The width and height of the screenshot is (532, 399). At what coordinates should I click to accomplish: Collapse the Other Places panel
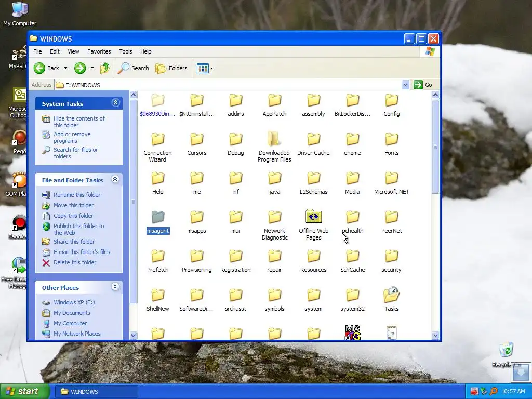point(115,287)
